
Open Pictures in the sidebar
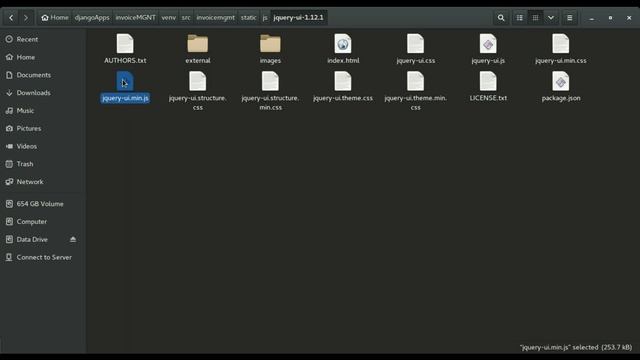[x=42, y=128]
